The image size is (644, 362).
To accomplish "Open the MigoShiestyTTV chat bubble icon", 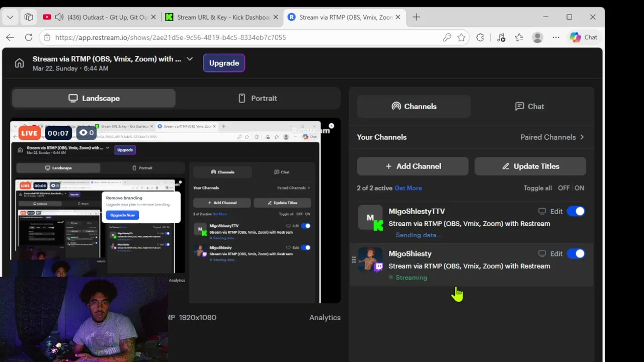I will [x=542, y=211].
